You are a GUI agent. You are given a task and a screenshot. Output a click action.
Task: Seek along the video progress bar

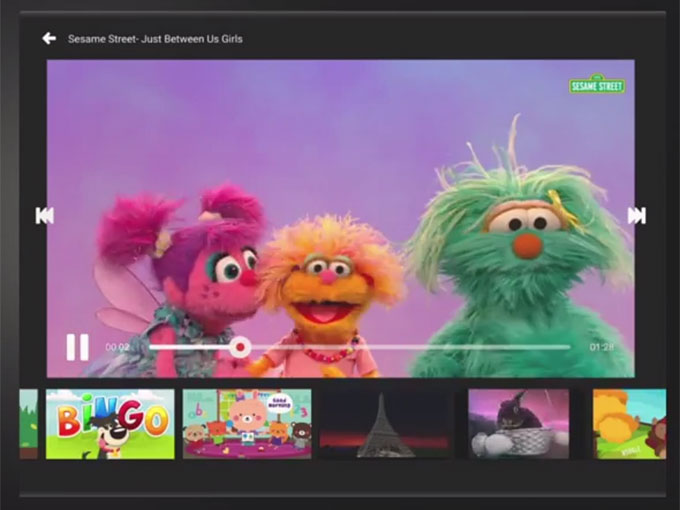[x=360, y=347]
